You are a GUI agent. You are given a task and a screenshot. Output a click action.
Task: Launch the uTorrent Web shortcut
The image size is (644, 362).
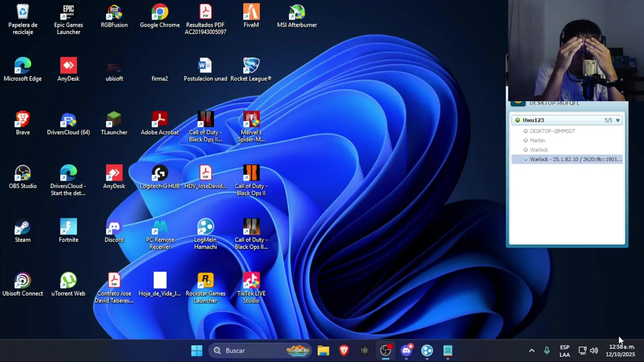click(x=68, y=285)
